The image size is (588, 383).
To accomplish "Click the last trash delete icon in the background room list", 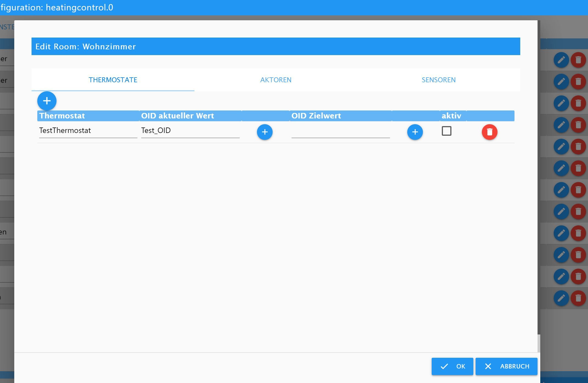I will click(x=578, y=298).
